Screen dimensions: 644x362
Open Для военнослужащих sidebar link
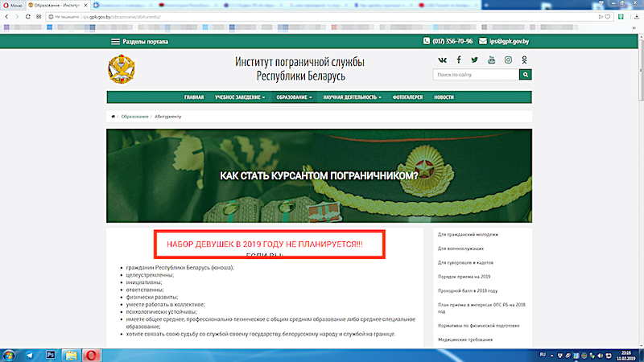(460, 249)
